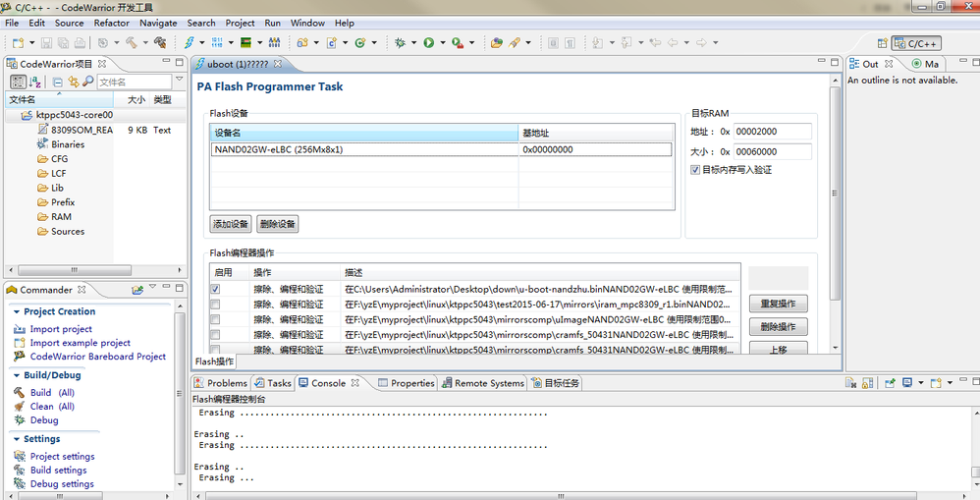Click the 删除设备 button
Screen dimensions: 980x500
(278, 224)
